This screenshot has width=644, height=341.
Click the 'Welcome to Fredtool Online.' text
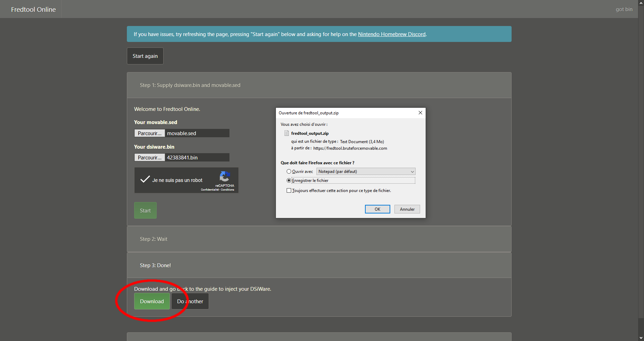tap(167, 109)
